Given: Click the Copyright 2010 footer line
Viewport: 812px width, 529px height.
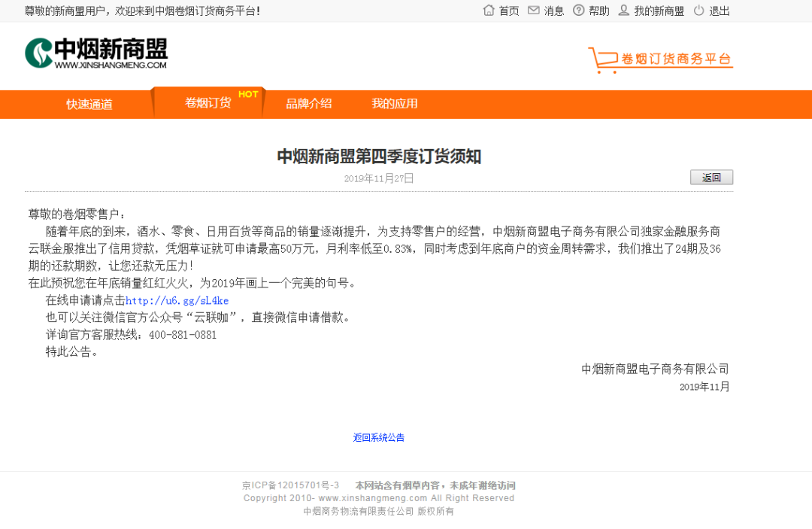Looking at the screenshot, I should coord(378,498).
